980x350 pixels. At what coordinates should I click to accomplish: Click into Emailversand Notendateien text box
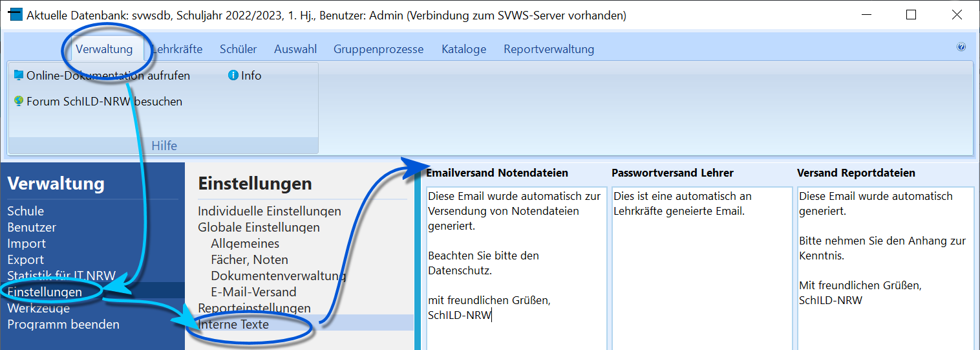pyautogui.click(x=517, y=268)
